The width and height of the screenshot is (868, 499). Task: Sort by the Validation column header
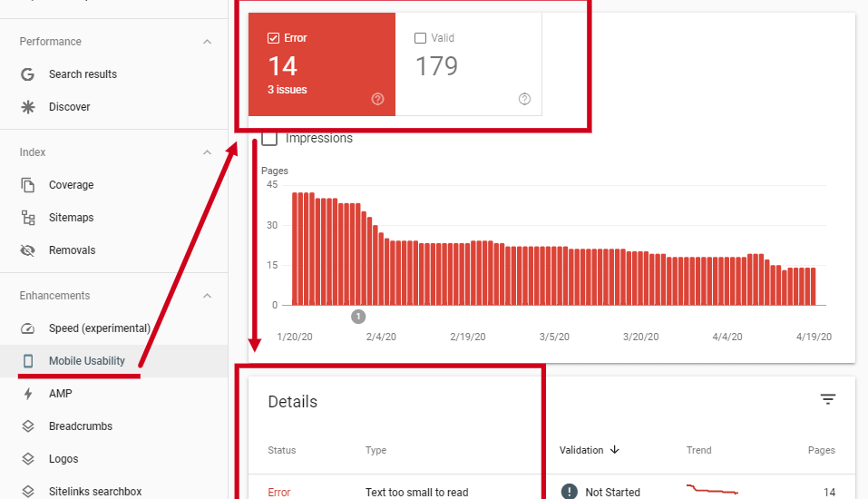(x=581, y=450)
